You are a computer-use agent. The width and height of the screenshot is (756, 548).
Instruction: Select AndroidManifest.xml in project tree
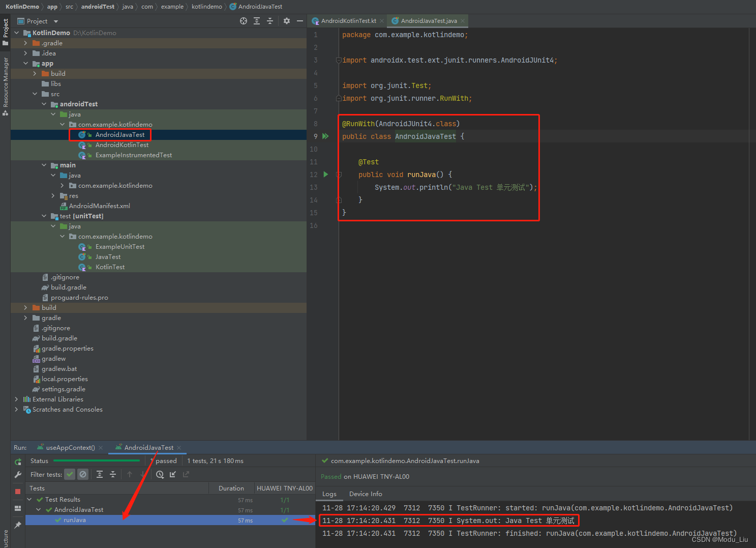coord(100,206)
